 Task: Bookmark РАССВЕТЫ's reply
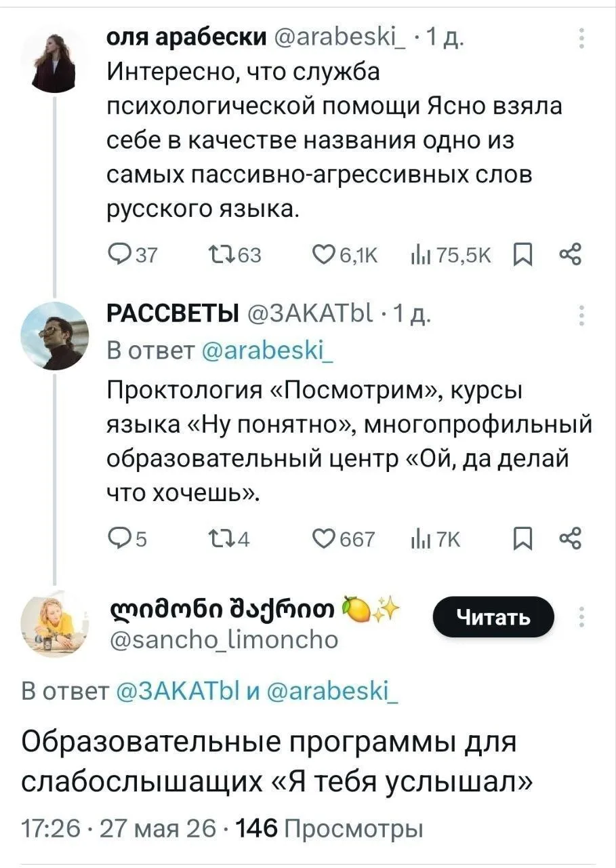522,539
